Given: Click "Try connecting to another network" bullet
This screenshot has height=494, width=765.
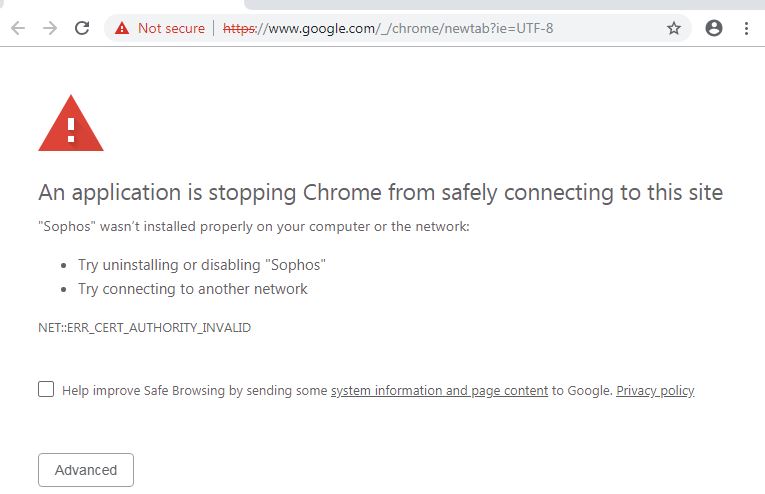Looking at the screenshot, I should 193,289.
